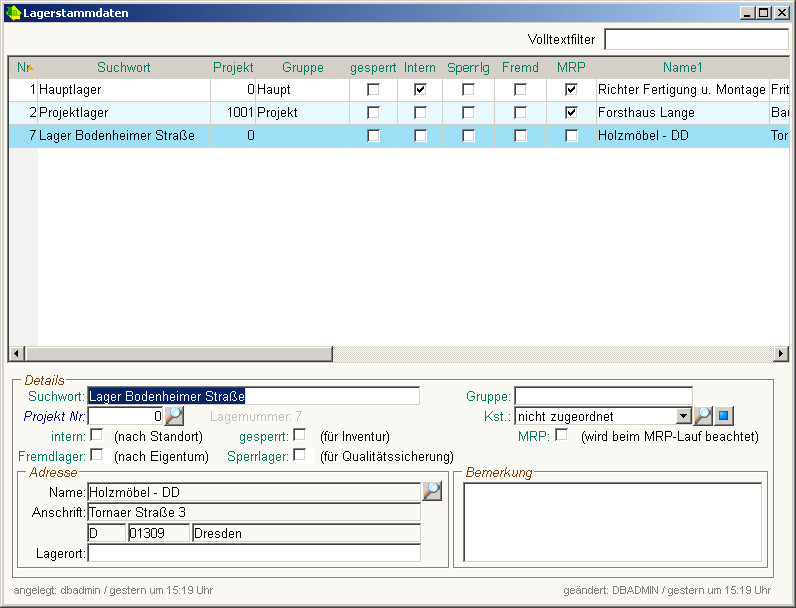The image size is (796, 608).
Task: Select Lager Bodenheimer Straße table row
Action: (399, 136)
